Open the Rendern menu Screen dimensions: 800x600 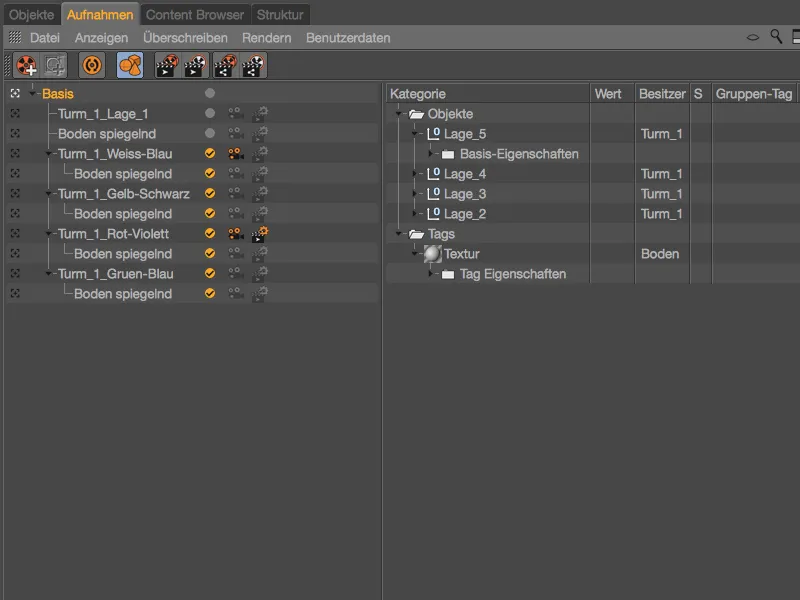click(x=266, y=38)
